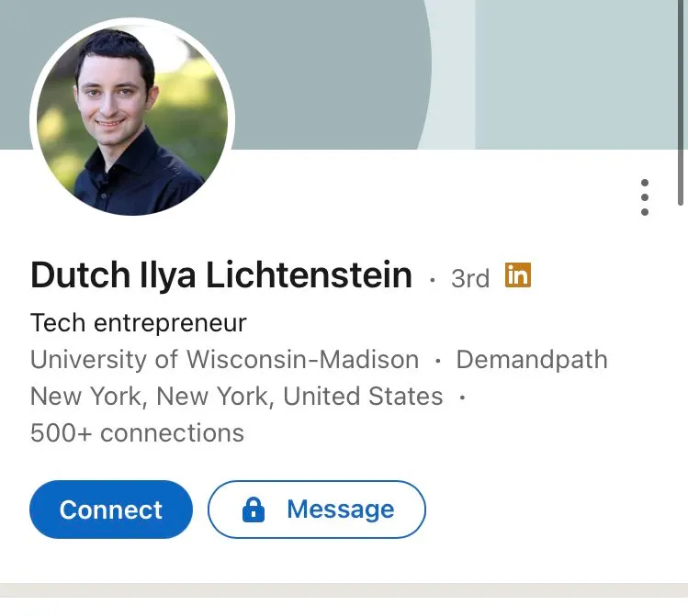Open the Demandpath company link
Image resolution: width=688 pixels, height=616 pixels.
(x=532, y=359)
